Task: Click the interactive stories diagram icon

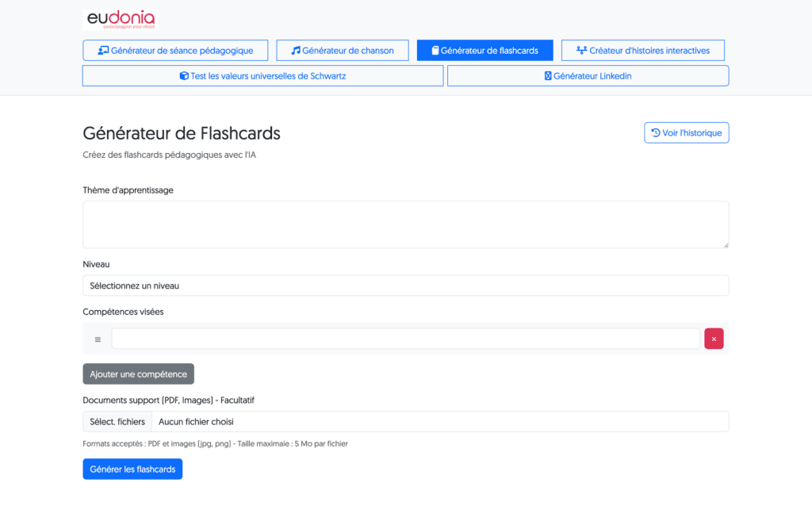Action: [x=581, y=51]
